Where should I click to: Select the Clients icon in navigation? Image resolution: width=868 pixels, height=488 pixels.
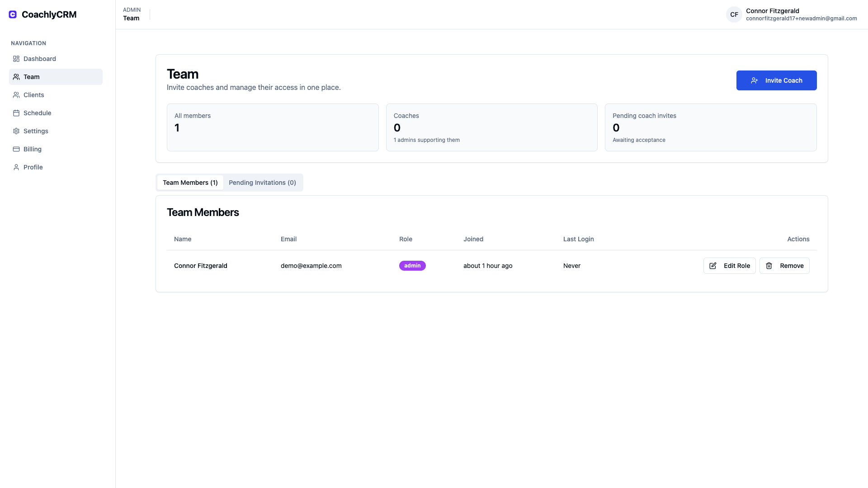pos(16,95)
